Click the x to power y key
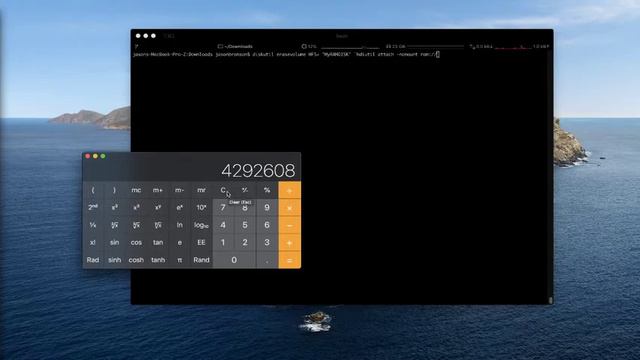 pyautogui.click(x=158, y=208)
